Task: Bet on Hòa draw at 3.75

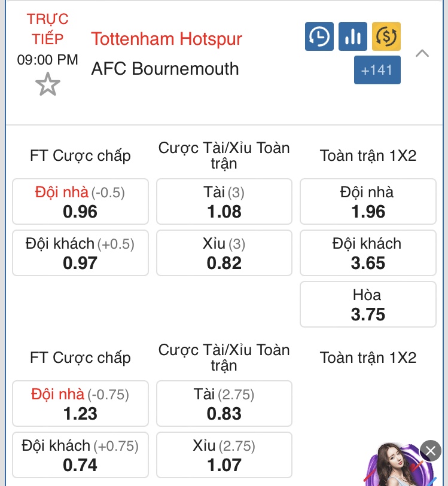Action: point(368,304)
